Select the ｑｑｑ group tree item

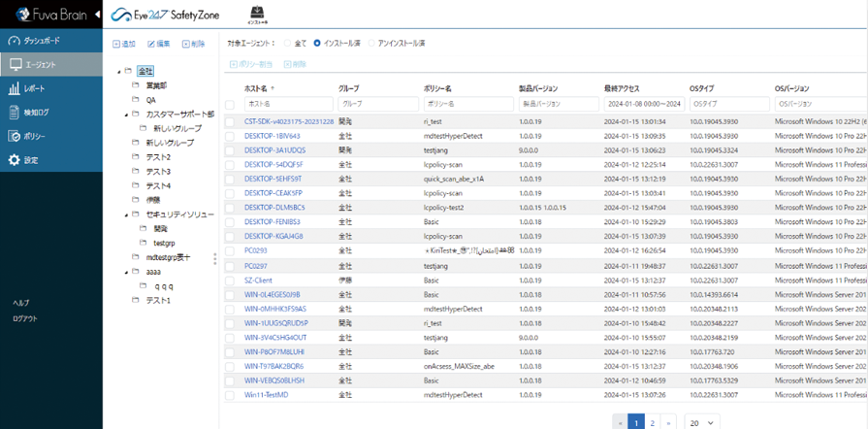pyautogui.click(x=164, y=286)
